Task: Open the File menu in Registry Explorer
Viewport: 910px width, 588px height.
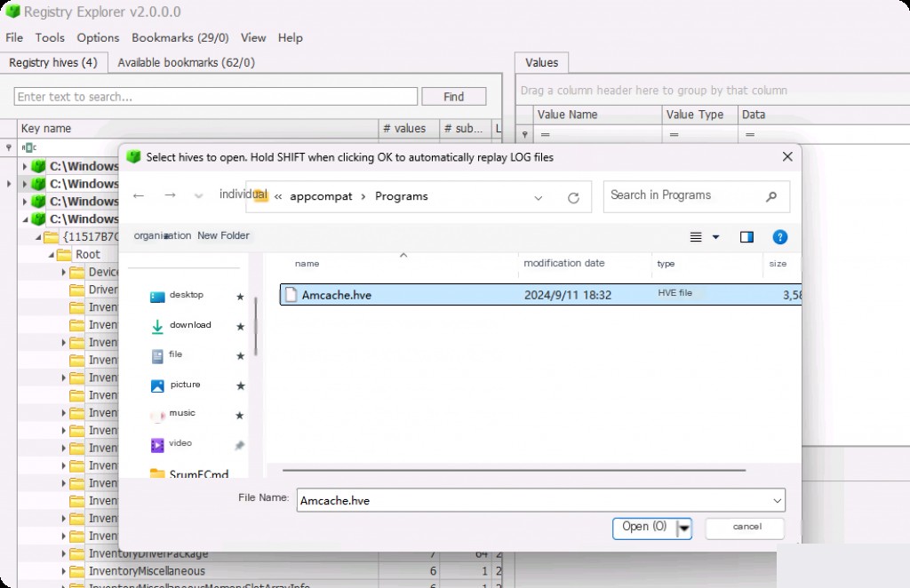Action: pyautogui.click(x=14, y=37)
